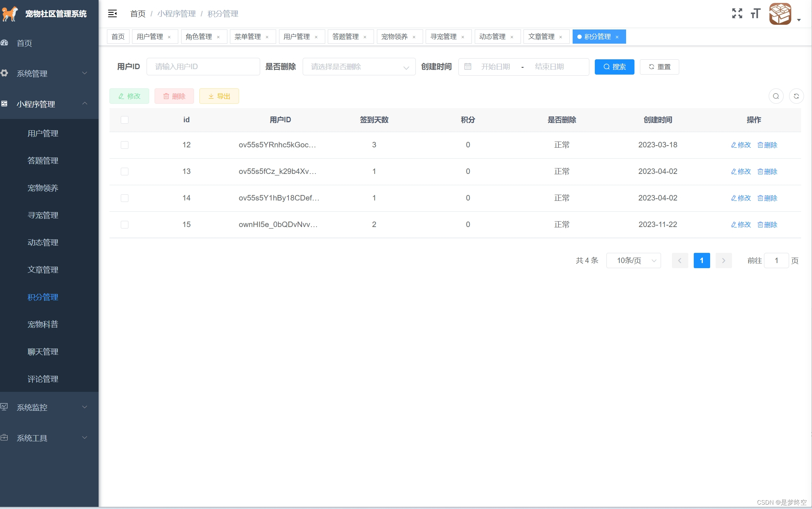Toggle the sidebar collapse hamburger icon
This screenshot has height=509, width=812.
click(x=112, y=14)
